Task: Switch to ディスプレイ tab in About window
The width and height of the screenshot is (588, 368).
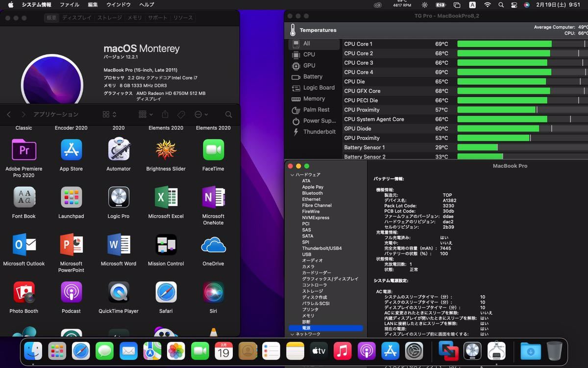Action: (x=76, y=18)
